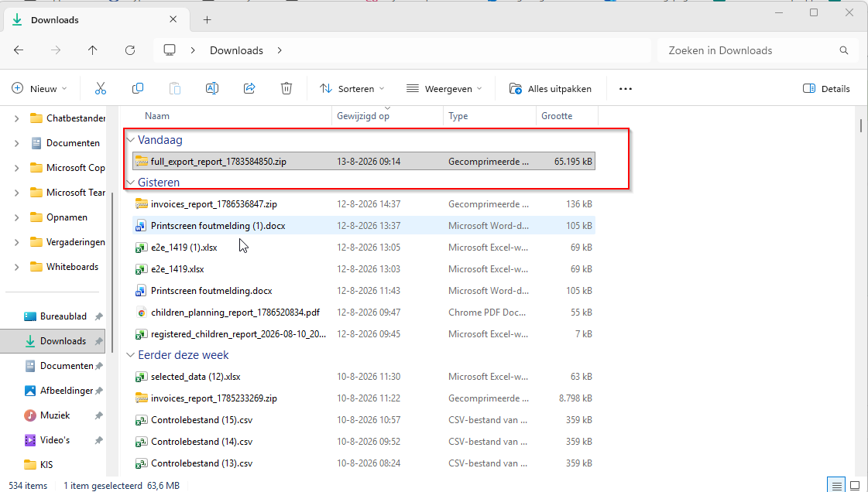Screen dimensions: 868x492
Task: Go up one folder level
Action: point(92,50)
